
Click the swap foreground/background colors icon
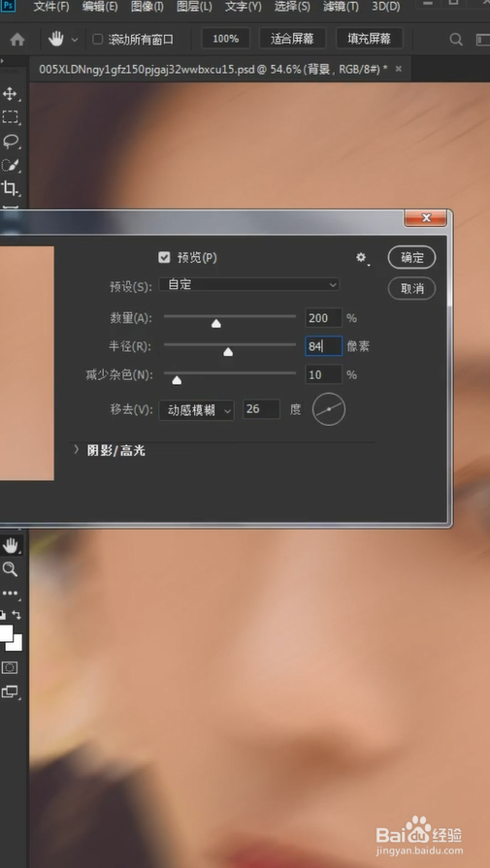pos(17,615)
